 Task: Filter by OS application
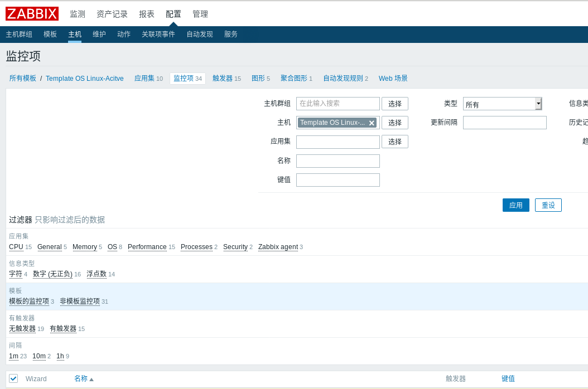coord(113,246)
